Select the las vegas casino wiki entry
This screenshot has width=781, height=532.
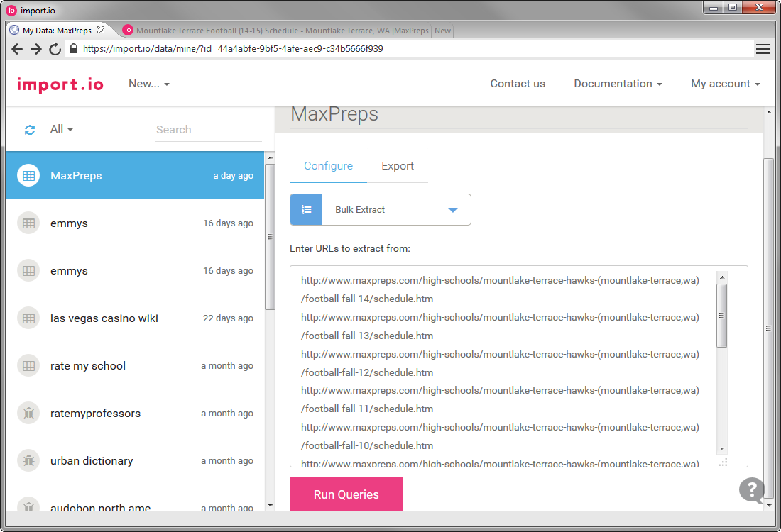[x=135, y=318]
